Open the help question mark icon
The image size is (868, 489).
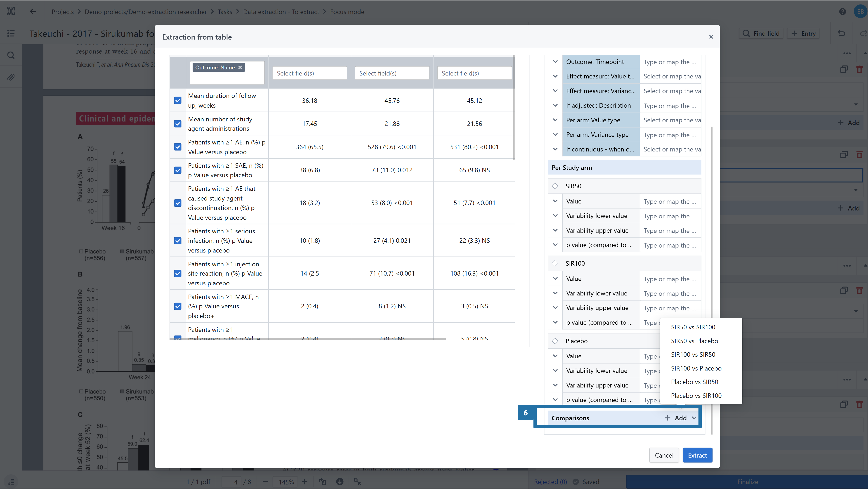click(x=842, y=12)
